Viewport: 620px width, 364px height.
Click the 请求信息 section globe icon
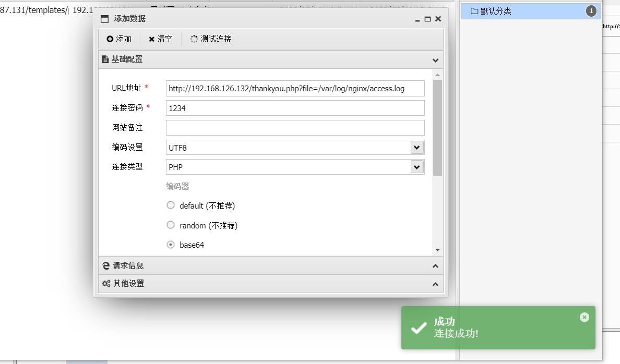click(106, 265)
